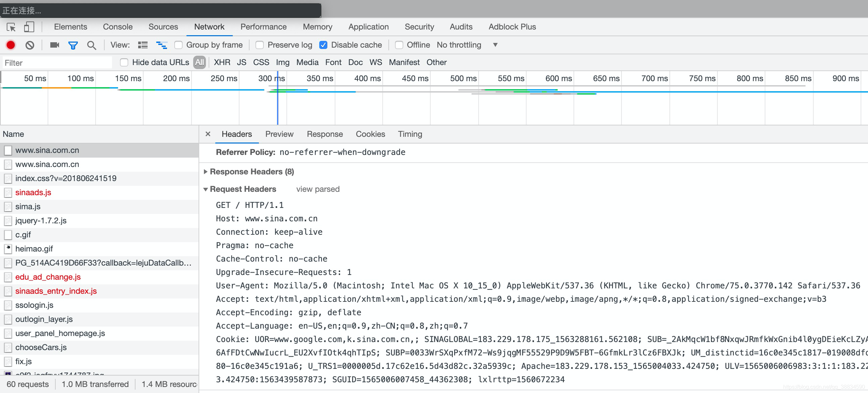Filter requests by XHR type
Screen dimensions: 868x393
[222, 62]
